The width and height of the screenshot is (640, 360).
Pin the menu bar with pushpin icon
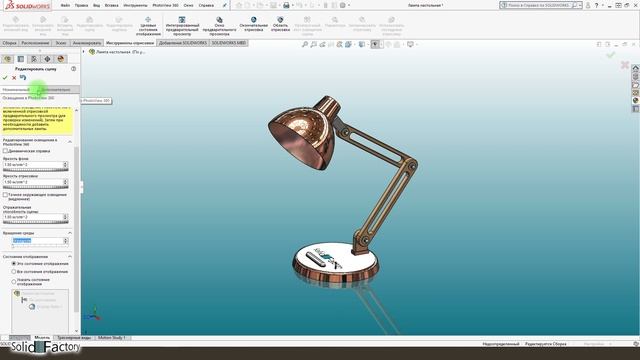point(224,6)
